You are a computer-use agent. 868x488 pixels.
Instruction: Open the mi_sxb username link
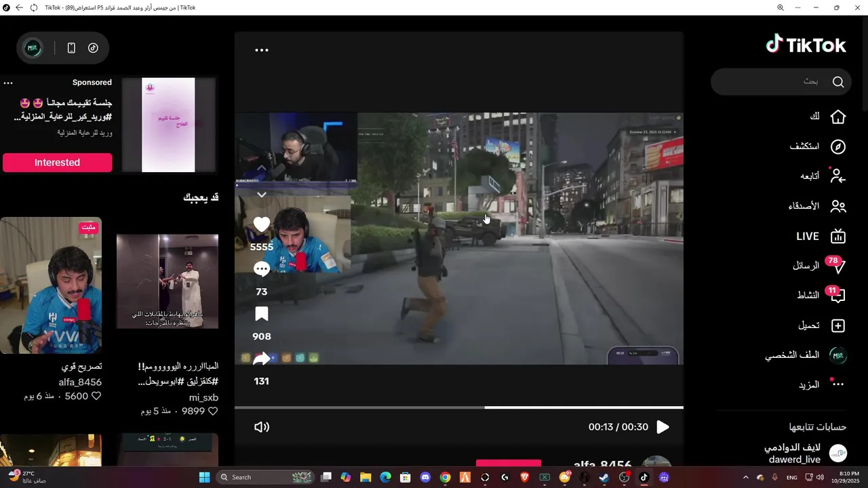pos(203,398)
